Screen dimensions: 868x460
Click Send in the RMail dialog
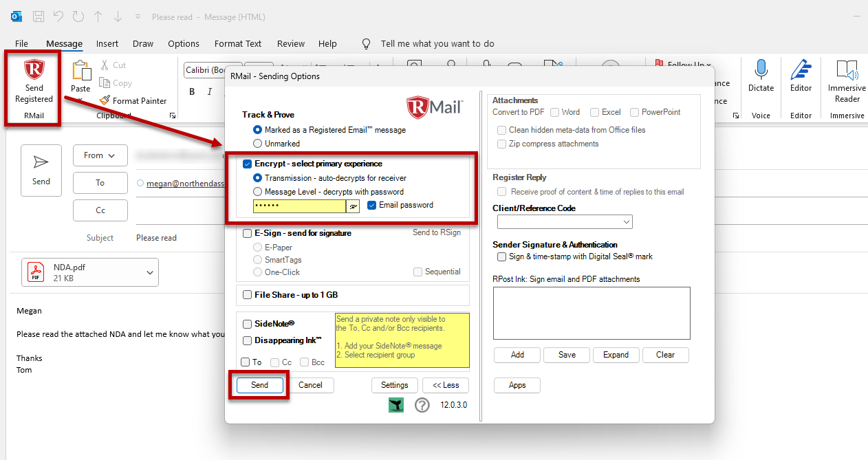260,385
